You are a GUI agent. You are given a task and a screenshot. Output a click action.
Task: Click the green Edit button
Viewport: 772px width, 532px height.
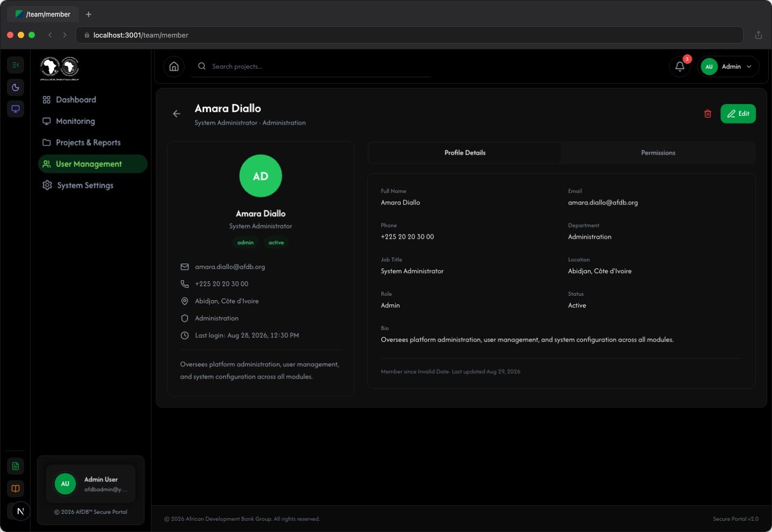[738, 114]
